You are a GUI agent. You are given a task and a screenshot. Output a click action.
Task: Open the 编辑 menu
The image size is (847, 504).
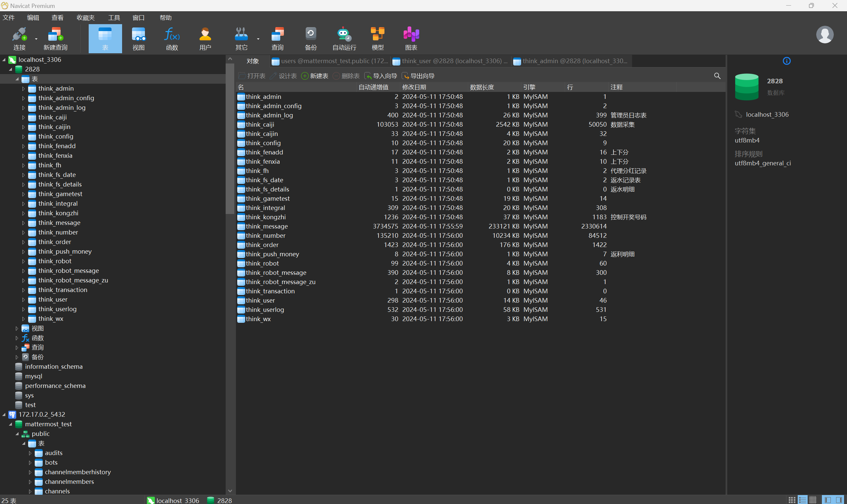click(x=33, y=18)
